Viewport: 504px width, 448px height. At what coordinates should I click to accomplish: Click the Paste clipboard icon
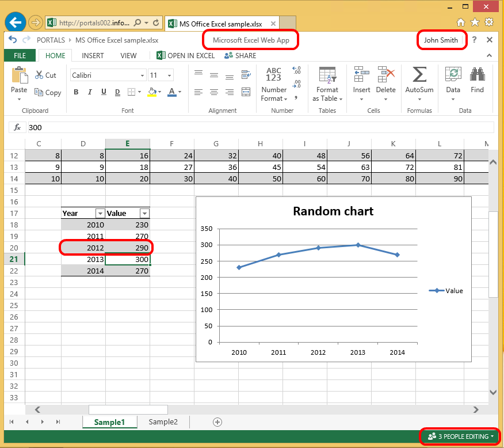click(x=20, y=75)
